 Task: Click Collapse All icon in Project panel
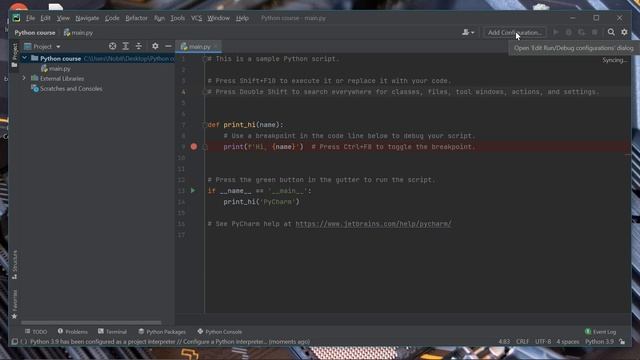tap(139, 46)
